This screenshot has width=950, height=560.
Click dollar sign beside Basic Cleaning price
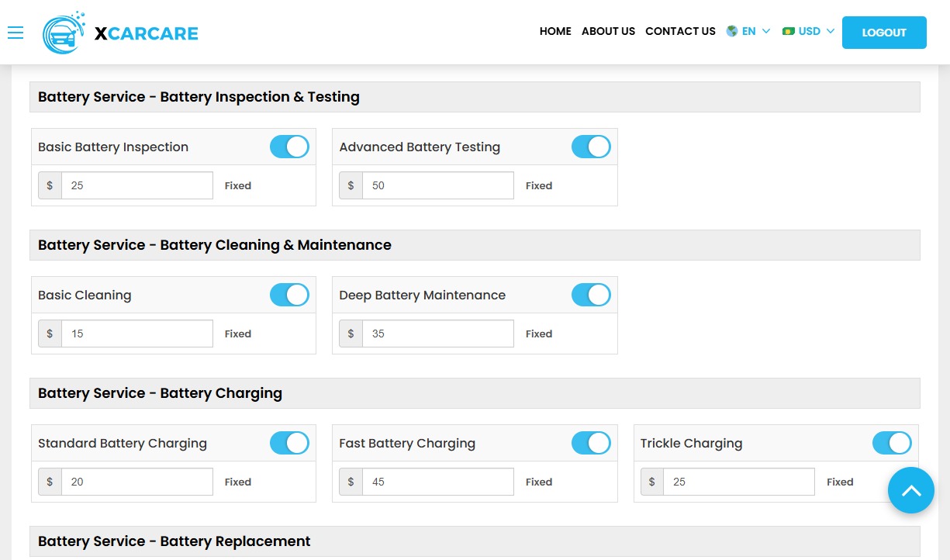[50, 334]
